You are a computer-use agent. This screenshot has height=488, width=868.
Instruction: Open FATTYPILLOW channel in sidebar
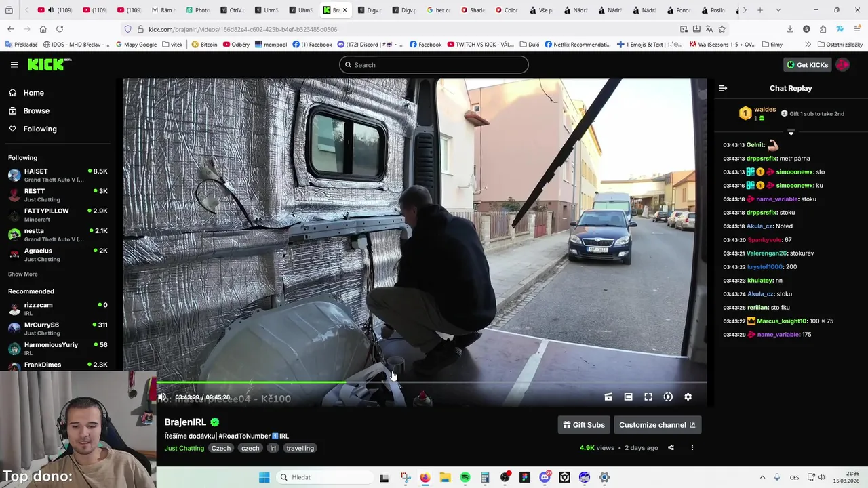58,215
